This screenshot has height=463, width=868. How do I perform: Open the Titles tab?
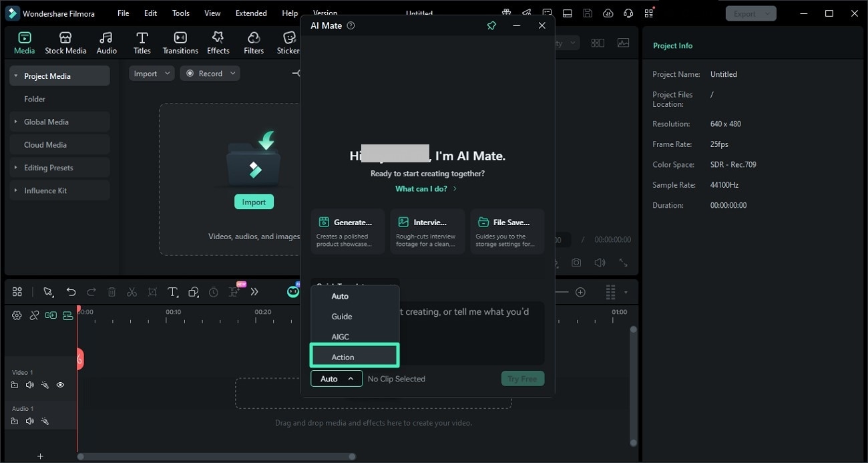pyautogui.click(x=142, y=43)
